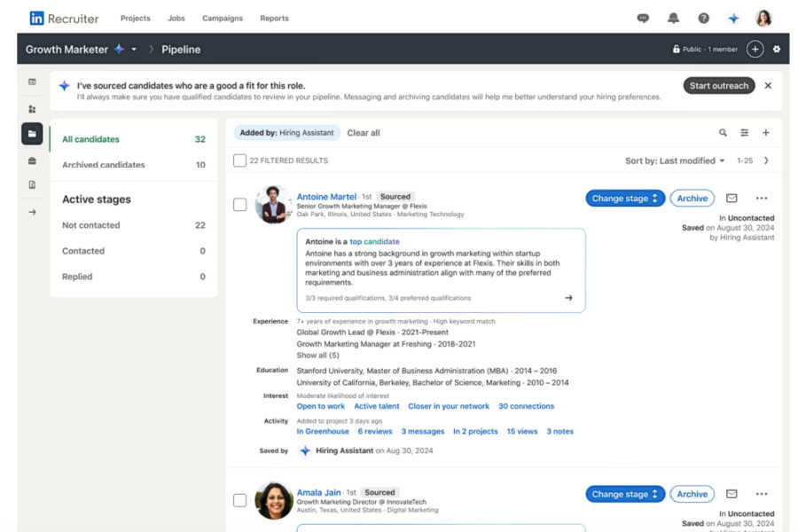The image size is (798, 532).
Task: Click 30 connections link
Action: point(526,406)
